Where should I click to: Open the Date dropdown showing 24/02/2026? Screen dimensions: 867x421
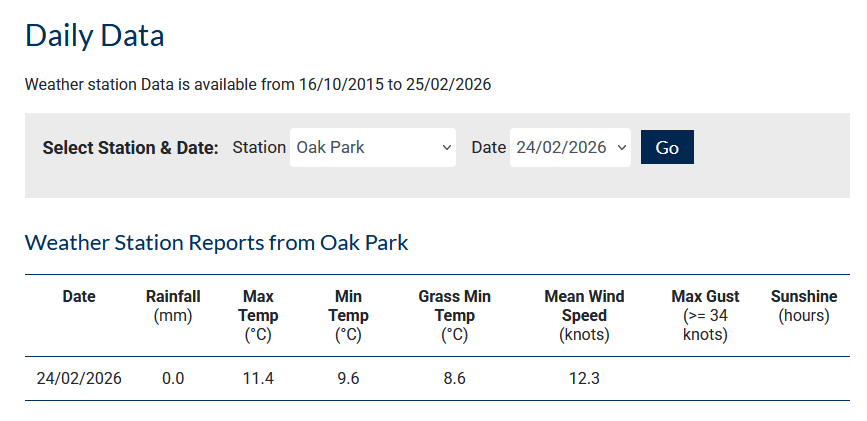570,147
